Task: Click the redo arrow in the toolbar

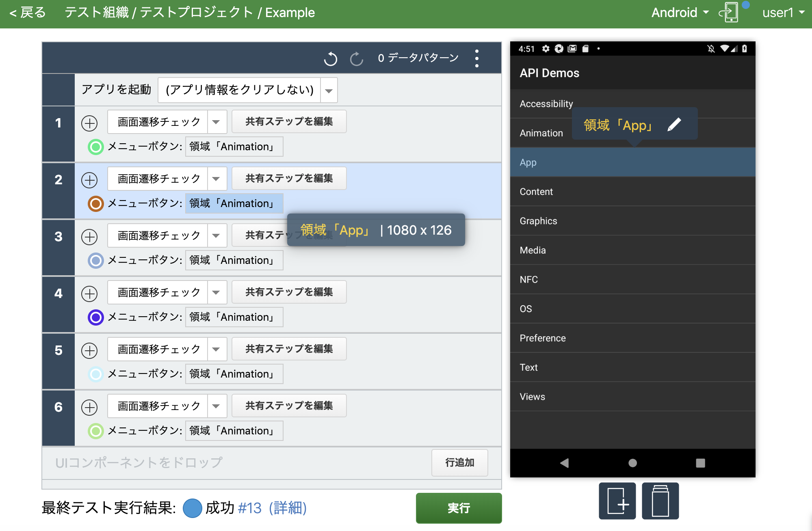Action: click(x=357, y=59)
